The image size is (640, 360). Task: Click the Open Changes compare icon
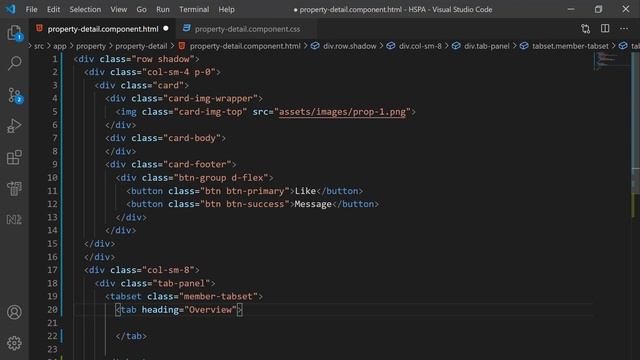click(585, 29)
